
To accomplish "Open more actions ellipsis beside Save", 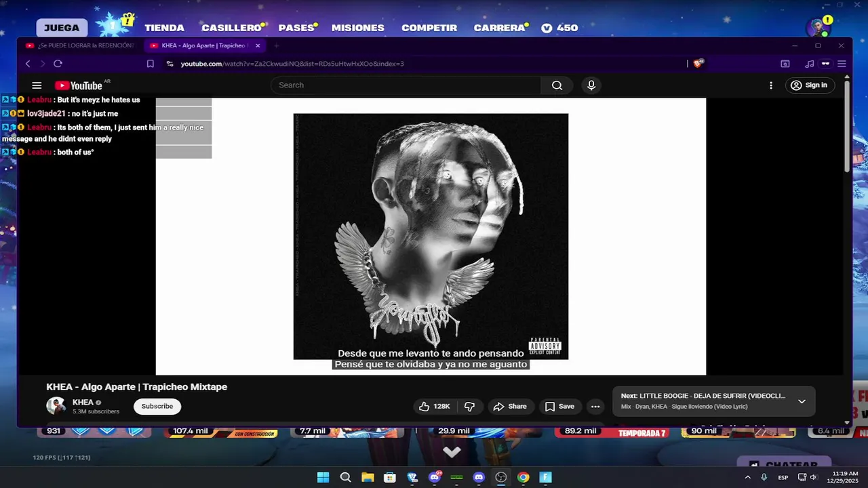I will coord(595,406).
